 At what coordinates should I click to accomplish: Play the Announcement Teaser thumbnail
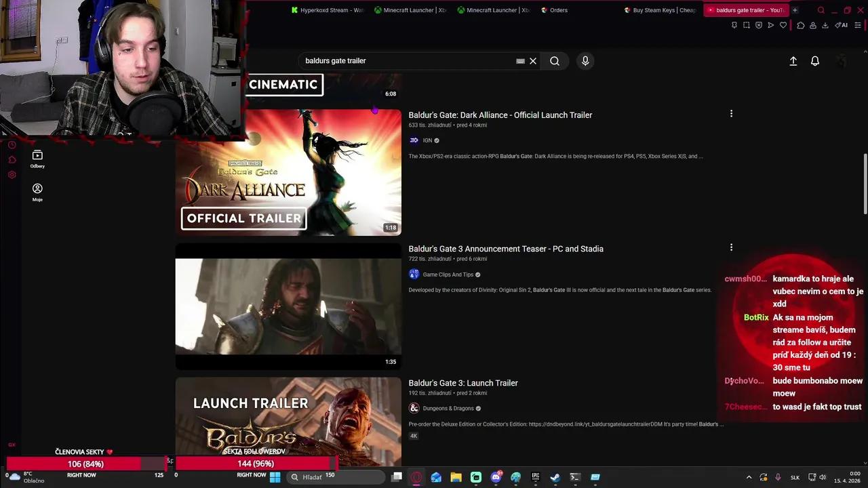(288, 306)
